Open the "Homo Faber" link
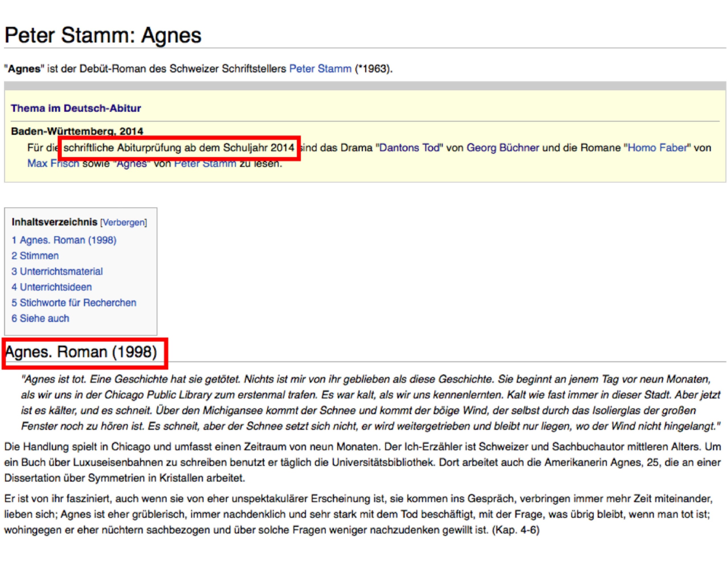Screen dimensions: 728x562 pyautogui.click(x=657, y=147)
